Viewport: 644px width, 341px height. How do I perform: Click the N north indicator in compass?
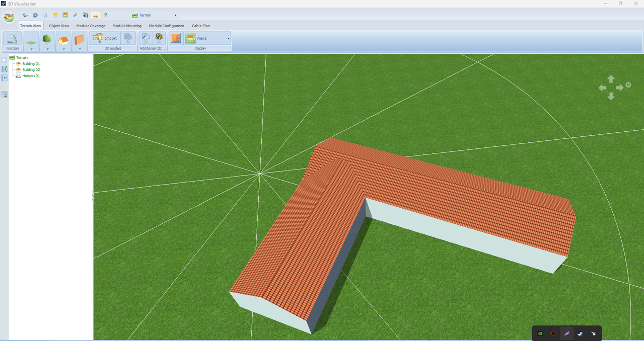click(x=628, y=85)
